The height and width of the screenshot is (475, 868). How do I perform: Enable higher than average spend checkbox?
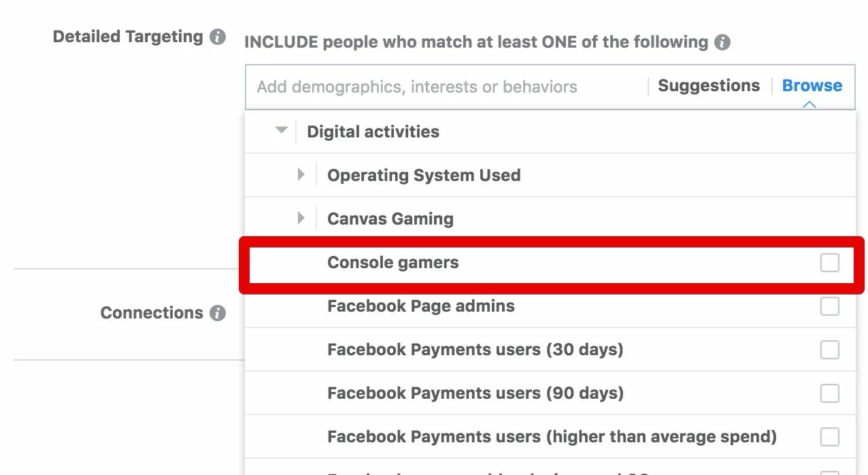[830, 437]
